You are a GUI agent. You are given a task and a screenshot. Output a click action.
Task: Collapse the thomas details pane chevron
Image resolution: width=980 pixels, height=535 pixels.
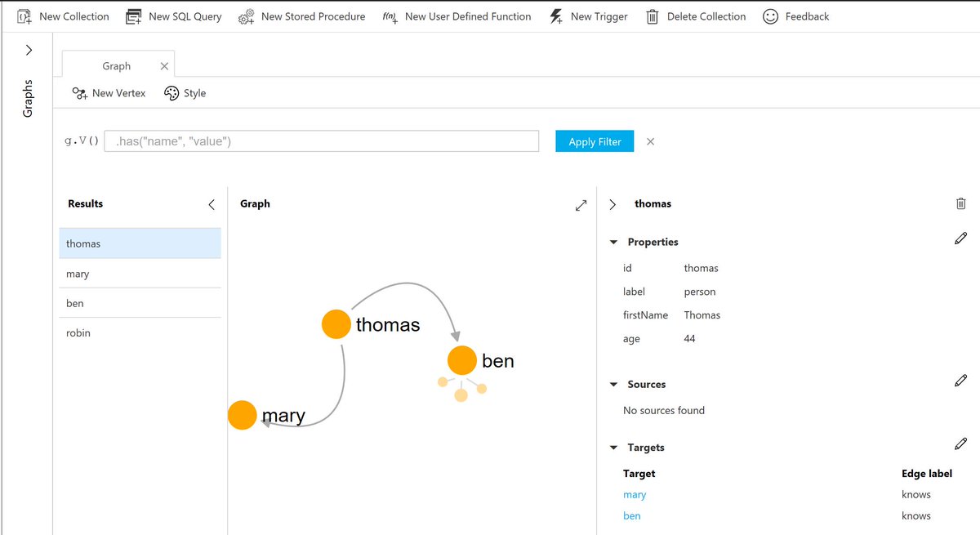click(x=613, y=204)
